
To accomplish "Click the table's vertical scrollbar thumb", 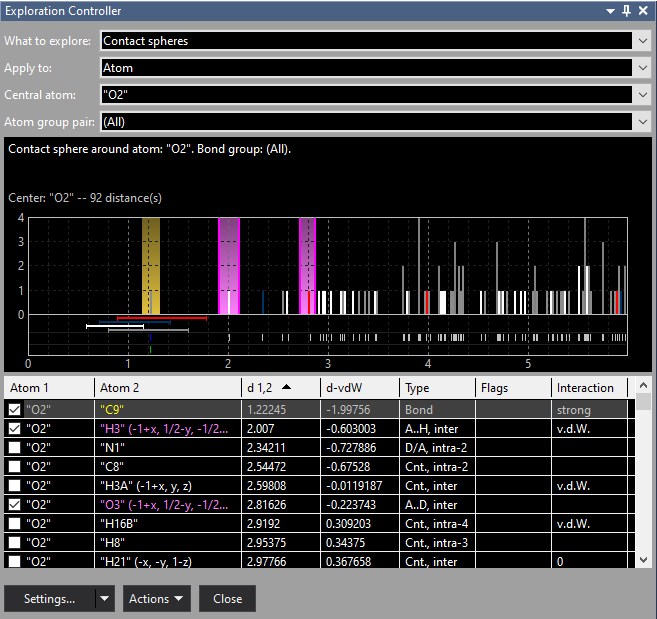I will [x=644, y=402].
